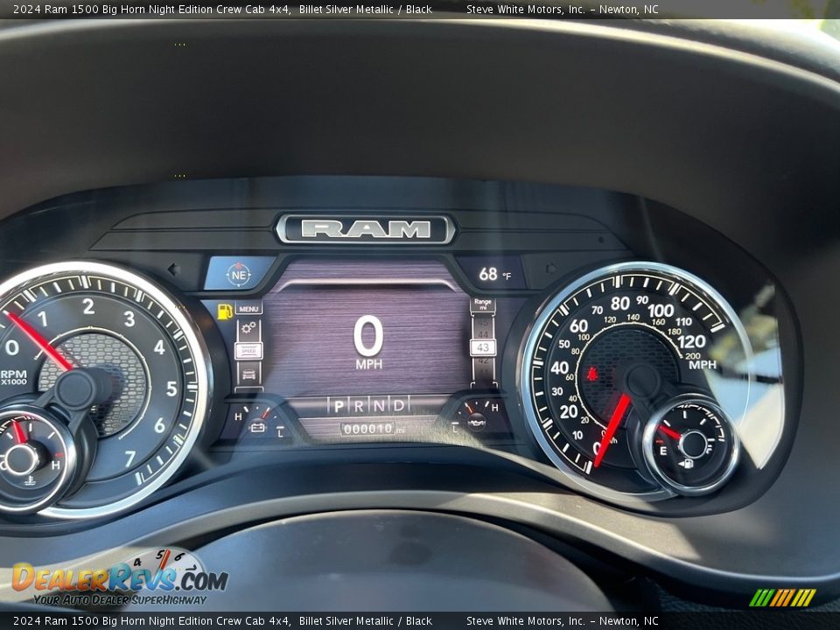Image resolution: width=840 pixels, height=630 pixels.
Task: Click the H marking on coolant gauge
Action: 55,465
